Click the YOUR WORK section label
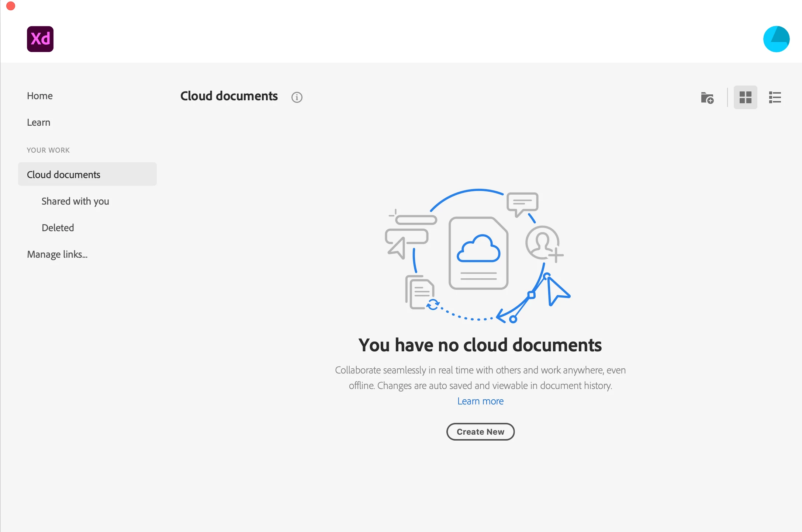Image resolution: width=802 pixels, height=532 pixels. point(48,150)
